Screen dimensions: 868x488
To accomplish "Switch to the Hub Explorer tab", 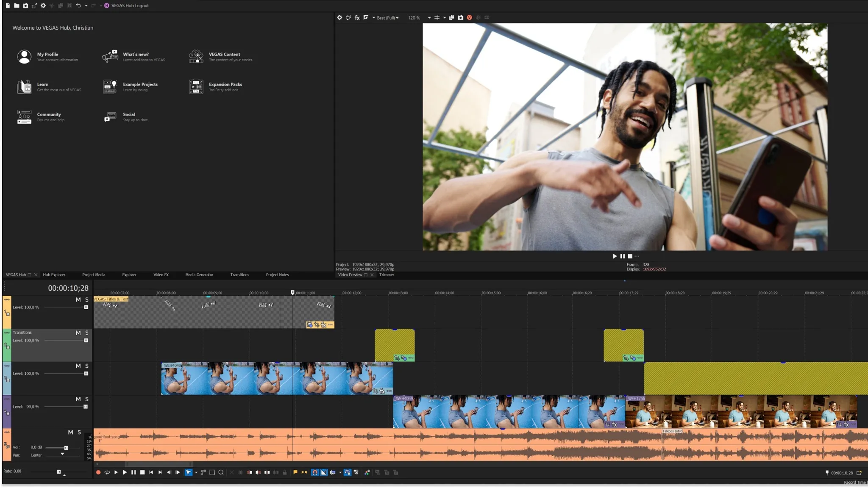I will (54, 275).
